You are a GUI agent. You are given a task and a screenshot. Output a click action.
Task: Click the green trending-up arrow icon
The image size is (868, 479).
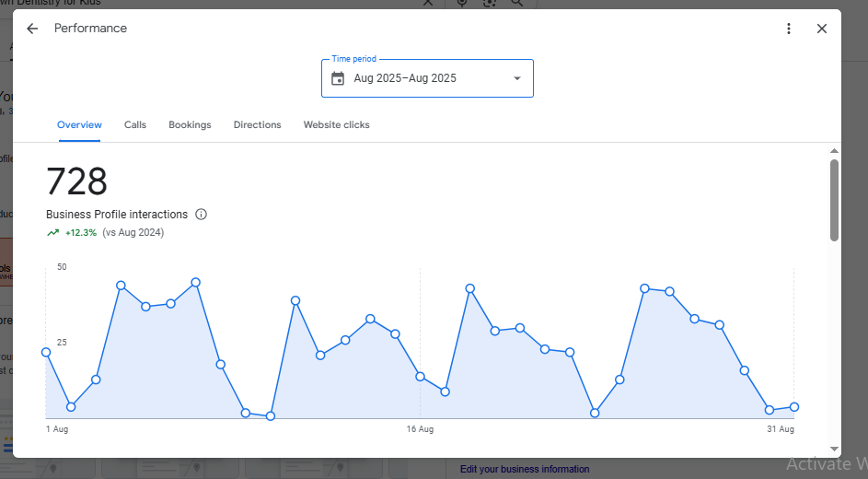(53, 233)
